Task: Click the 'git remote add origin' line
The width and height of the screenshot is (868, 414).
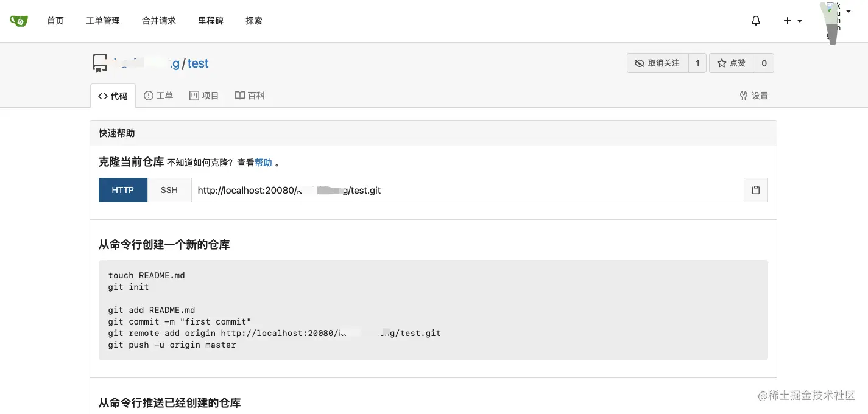Action: click(x=274, y=333)
